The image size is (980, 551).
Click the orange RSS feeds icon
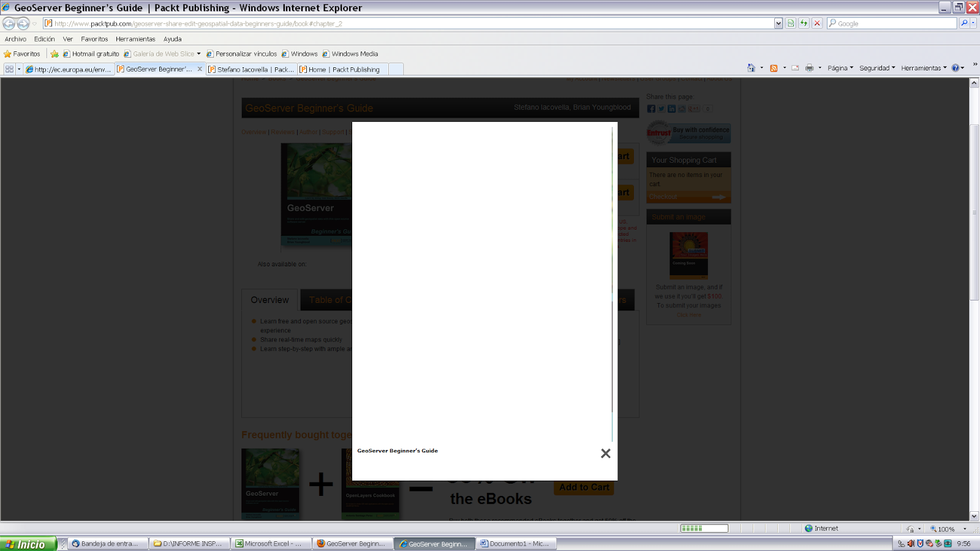pos(774,68)
